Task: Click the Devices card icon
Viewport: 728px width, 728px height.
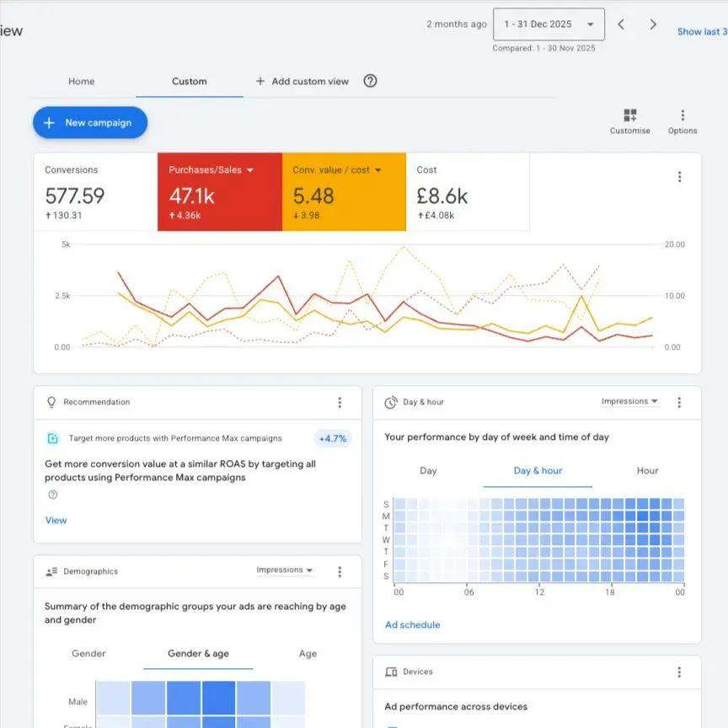Action: (x=391, y=672)
